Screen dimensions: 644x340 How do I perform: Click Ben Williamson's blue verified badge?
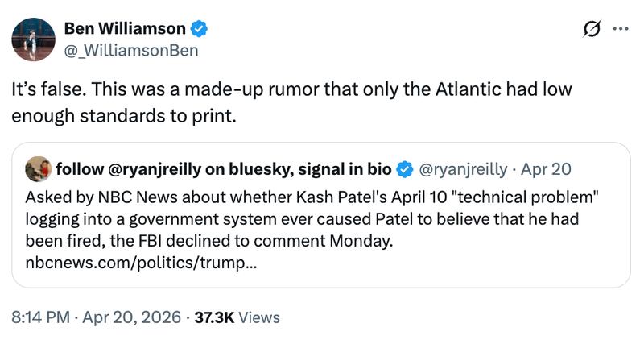coord(200,30)
